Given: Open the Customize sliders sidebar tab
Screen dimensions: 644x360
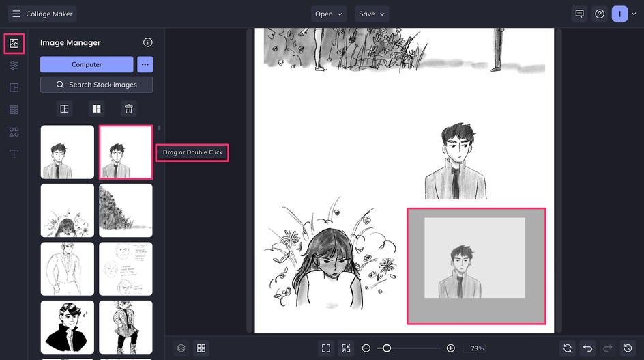Looking at the screenshot, I should tap(14, 66).
